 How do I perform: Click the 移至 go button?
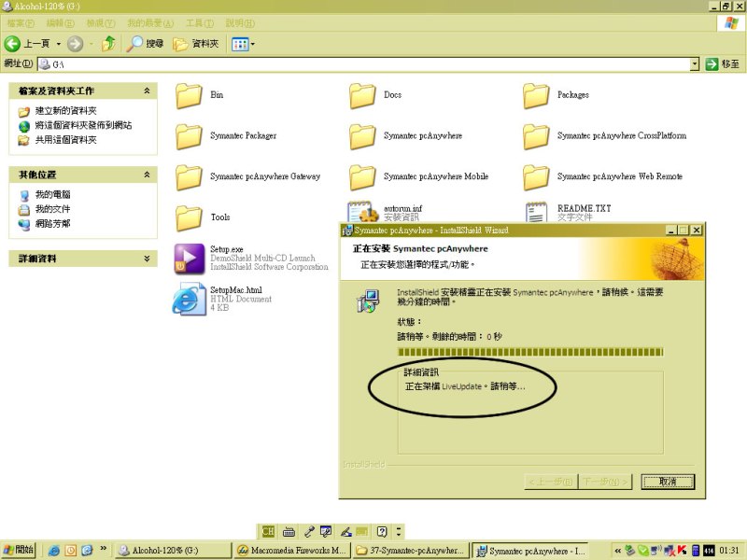(723, 63)
